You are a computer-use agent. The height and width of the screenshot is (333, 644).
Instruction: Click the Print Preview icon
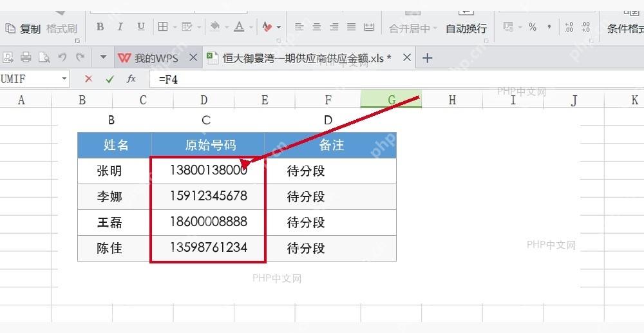coord(44,57)
